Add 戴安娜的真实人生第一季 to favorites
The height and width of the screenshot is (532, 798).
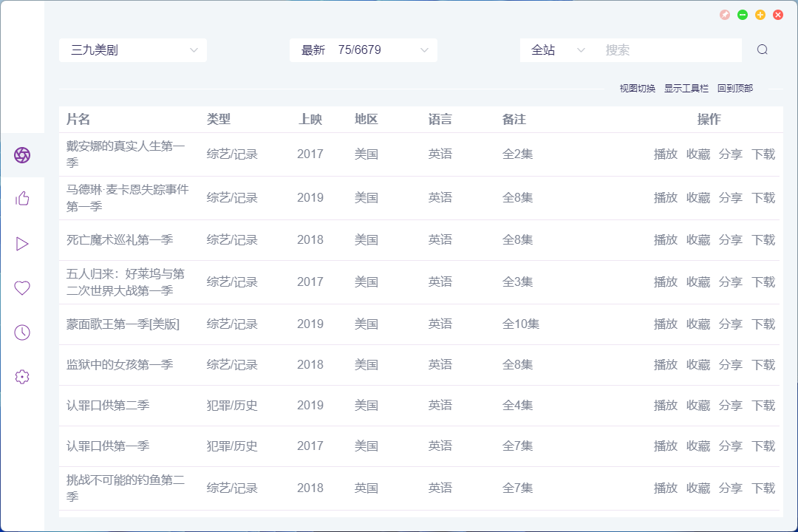698,154
